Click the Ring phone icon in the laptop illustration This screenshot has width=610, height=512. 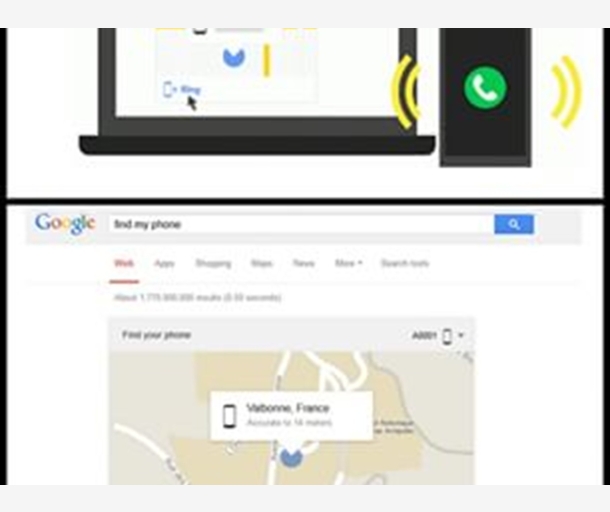pos(168,89)
